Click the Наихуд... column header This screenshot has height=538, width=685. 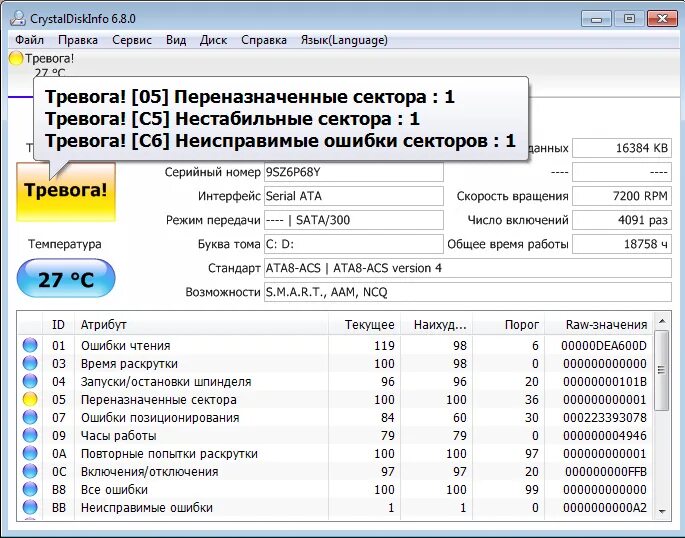tap(437, 324)
